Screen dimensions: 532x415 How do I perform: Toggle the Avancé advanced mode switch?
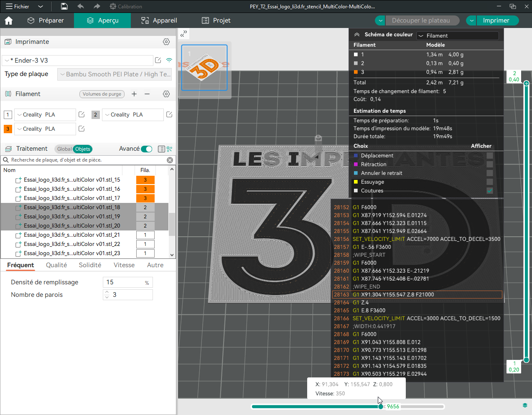tap(146, 149)
